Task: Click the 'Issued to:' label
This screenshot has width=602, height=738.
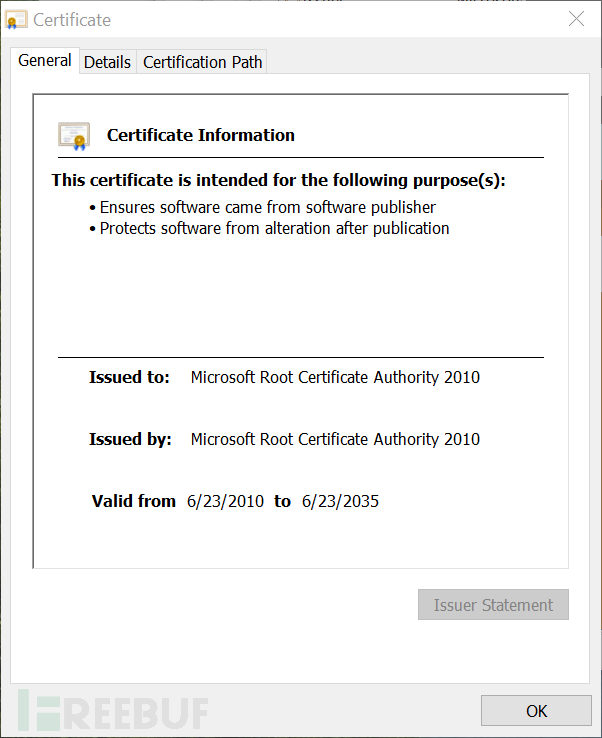Action: [x=129, y=377]
